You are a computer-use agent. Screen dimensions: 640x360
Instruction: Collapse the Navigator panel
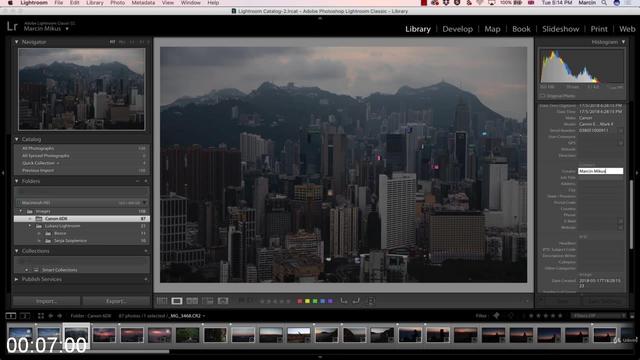pos(17,42)
